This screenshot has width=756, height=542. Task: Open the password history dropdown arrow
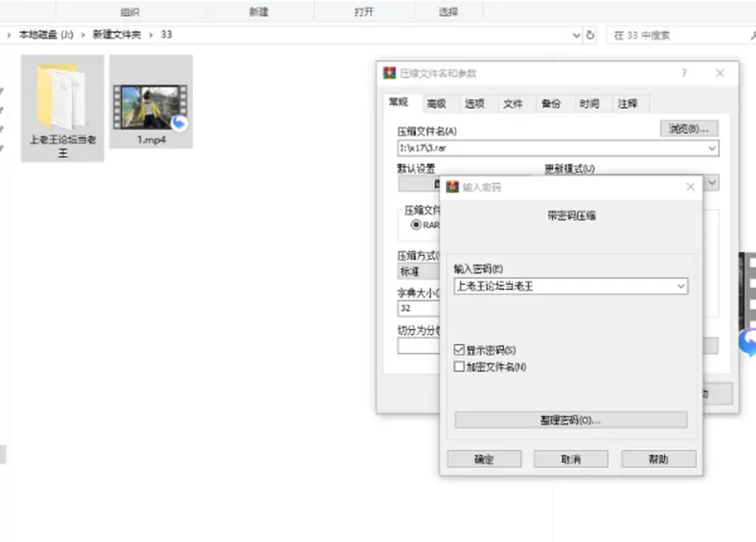(680, 287)
